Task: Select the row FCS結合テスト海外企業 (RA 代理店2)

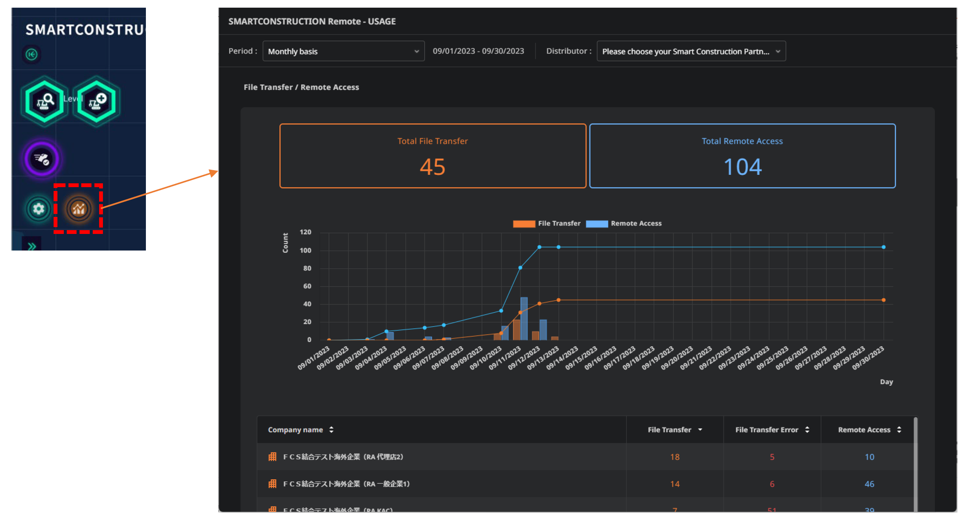Action: click(x=586, y=457)
